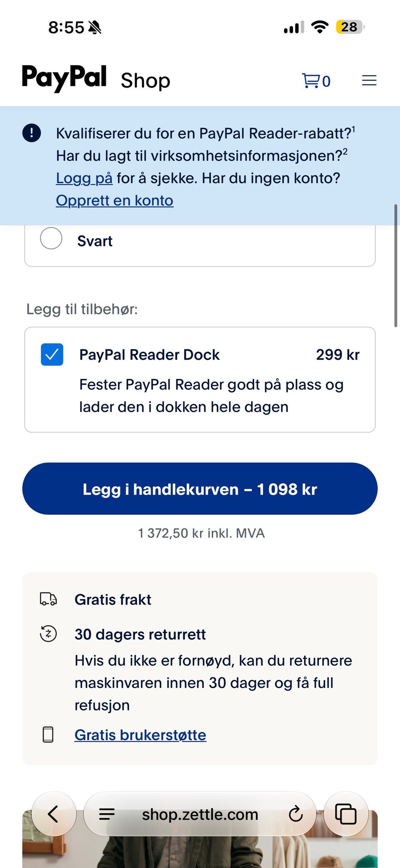Open the browser tabs overview icon
The height and width of the screenshot is (868, 400).
[x=346, y=814]
